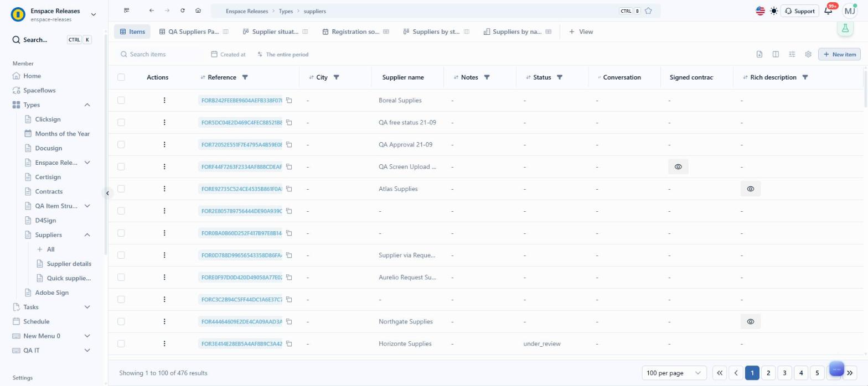Check the Northgate Supplies row checkbox
Image resolution: width=868 pixels, height=386 pixels.
click(121, 321)
